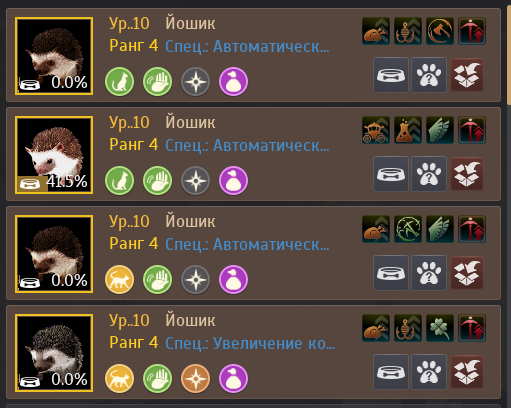
Task: Click the feed bowl button for the first hedgehog
Action: click(x=391, y=75)
